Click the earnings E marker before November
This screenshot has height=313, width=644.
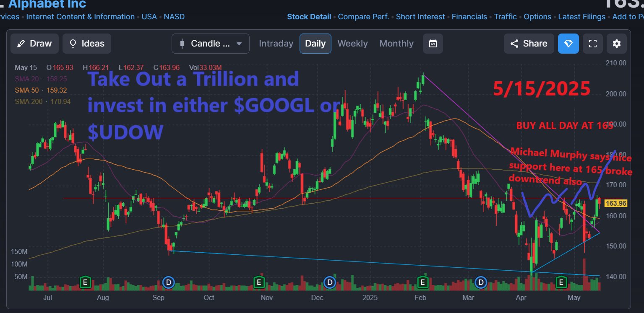coord(259,282)
